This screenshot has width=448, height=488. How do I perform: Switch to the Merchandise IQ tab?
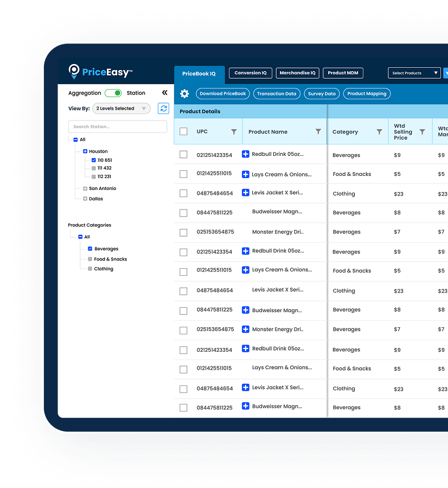(x=298, y=73)
